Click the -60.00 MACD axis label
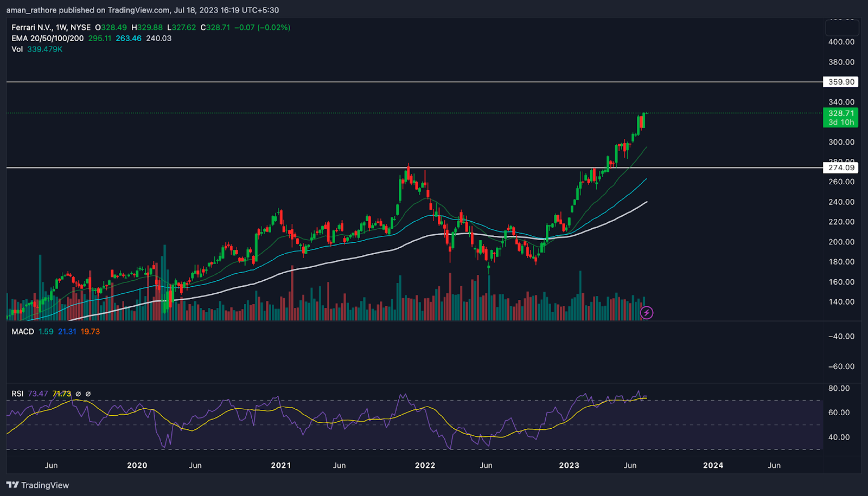The height and width of the screenshot is (496, 868). (x=841, y=366)
